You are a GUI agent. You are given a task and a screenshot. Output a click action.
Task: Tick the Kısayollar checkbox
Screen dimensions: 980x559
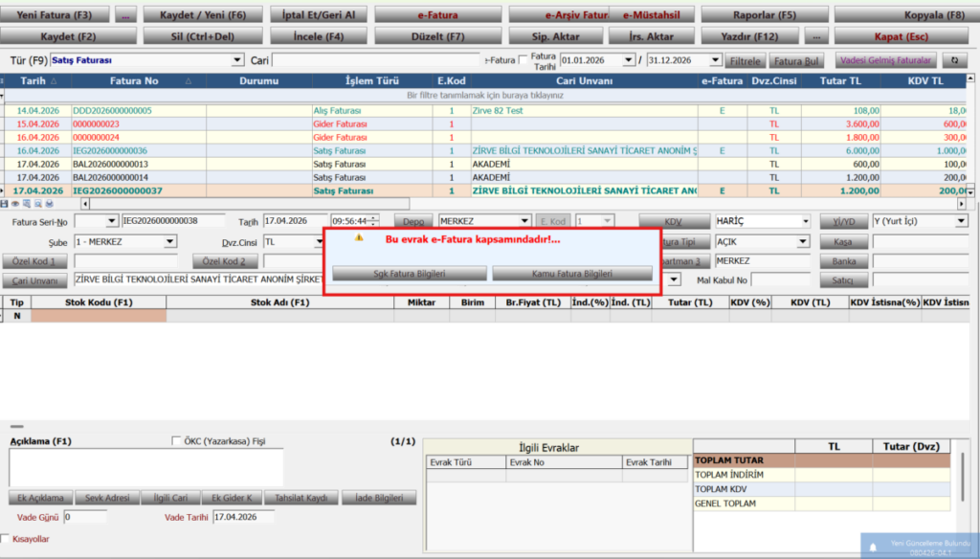coord(5,538)
